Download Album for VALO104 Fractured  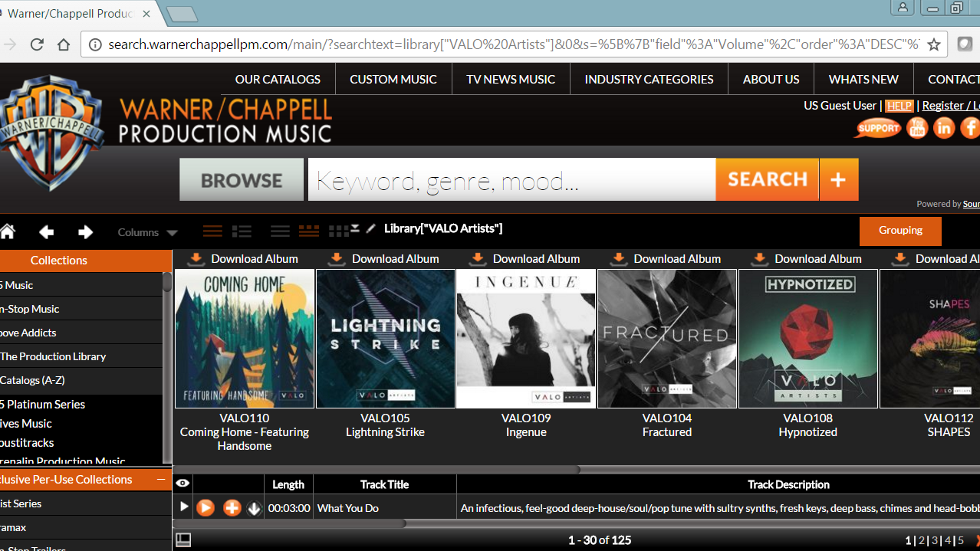[x=666, y=259]
